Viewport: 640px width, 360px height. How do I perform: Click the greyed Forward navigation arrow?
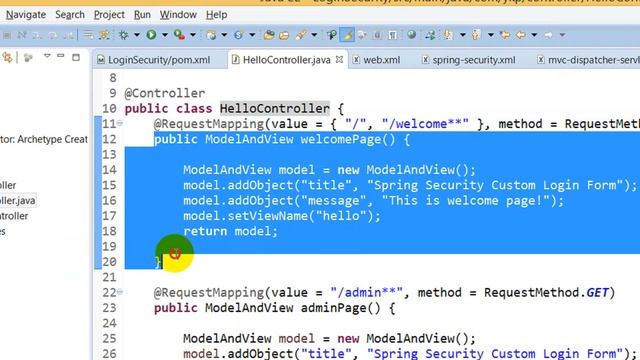coord(549,35)
